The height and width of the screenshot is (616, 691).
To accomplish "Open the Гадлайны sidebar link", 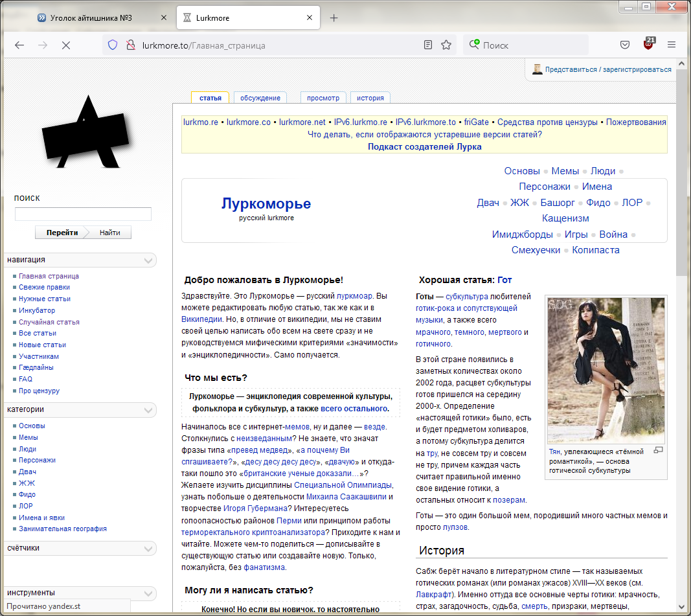I will (36, 367).
